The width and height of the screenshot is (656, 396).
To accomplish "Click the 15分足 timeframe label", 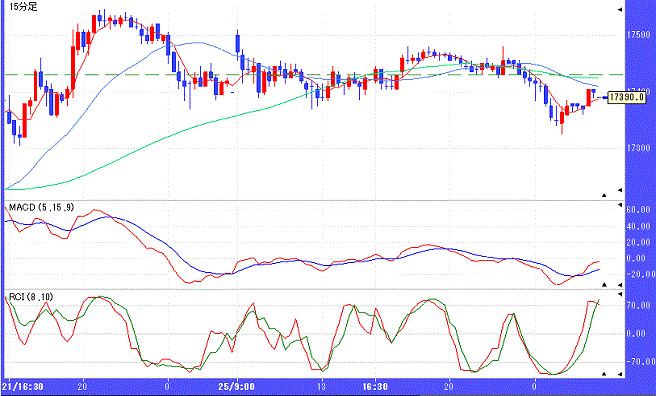I will [24, 7].
